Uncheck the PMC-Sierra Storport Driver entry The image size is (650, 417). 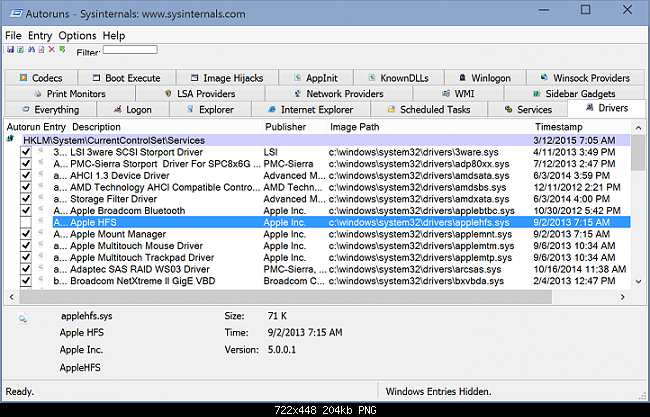tap(26, 163)
